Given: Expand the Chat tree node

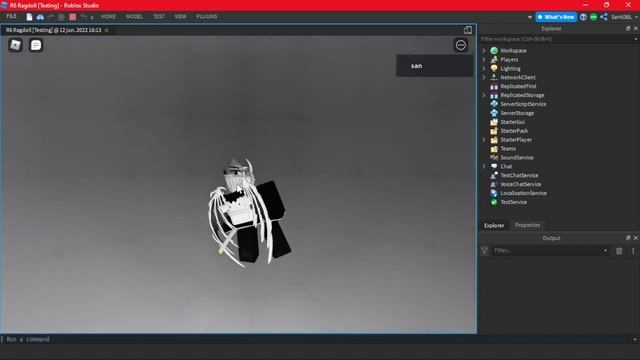Looking at the screenshot, I should coord(484,167).
